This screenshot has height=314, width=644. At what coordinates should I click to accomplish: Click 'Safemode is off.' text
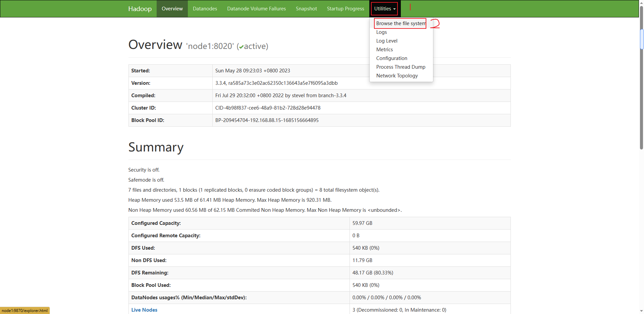click(x=146, y=180)
